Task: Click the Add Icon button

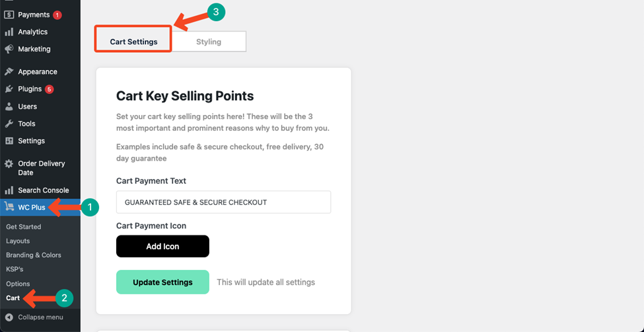Action: (x=162, y=247)
